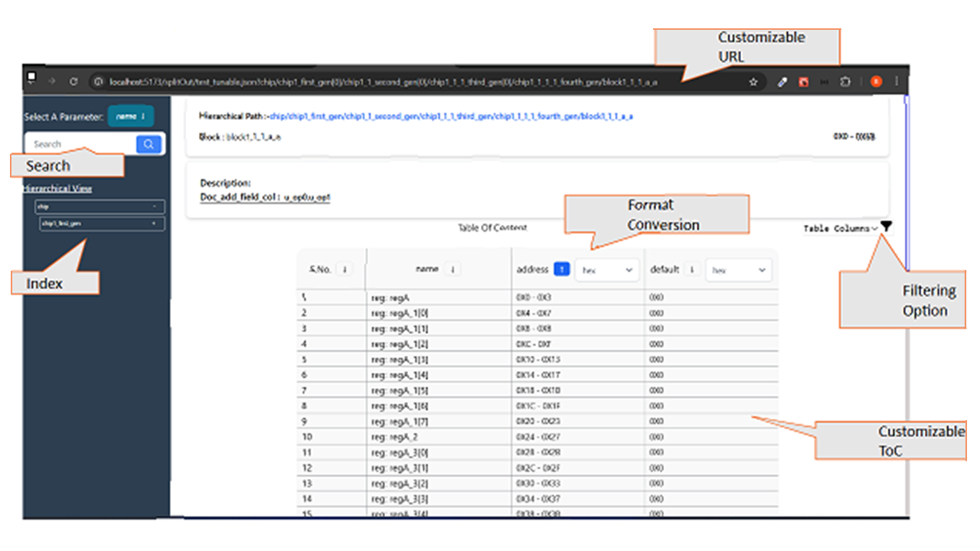Click the blue hierarchical path link
Viewport: 980px width, 551px height.
(x=452, y=116)
